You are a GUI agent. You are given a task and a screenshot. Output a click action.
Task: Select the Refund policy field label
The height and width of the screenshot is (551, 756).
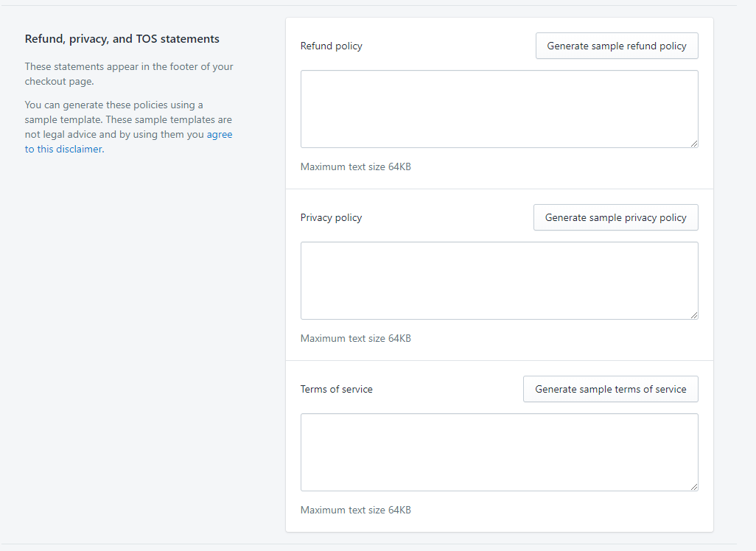click(x=332, y=46)
